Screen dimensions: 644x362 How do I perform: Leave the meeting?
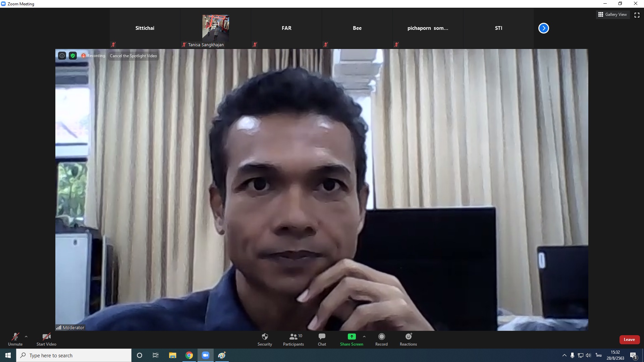pos(629,340)
